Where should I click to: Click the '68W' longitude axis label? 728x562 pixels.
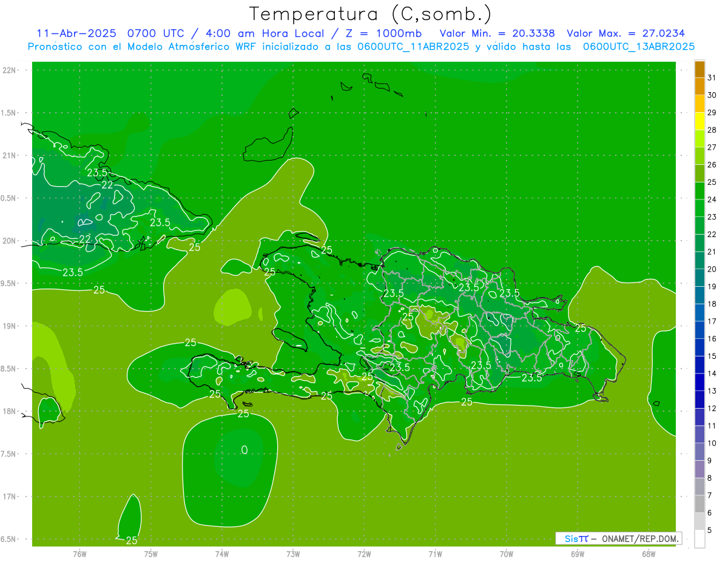[649, 554]
